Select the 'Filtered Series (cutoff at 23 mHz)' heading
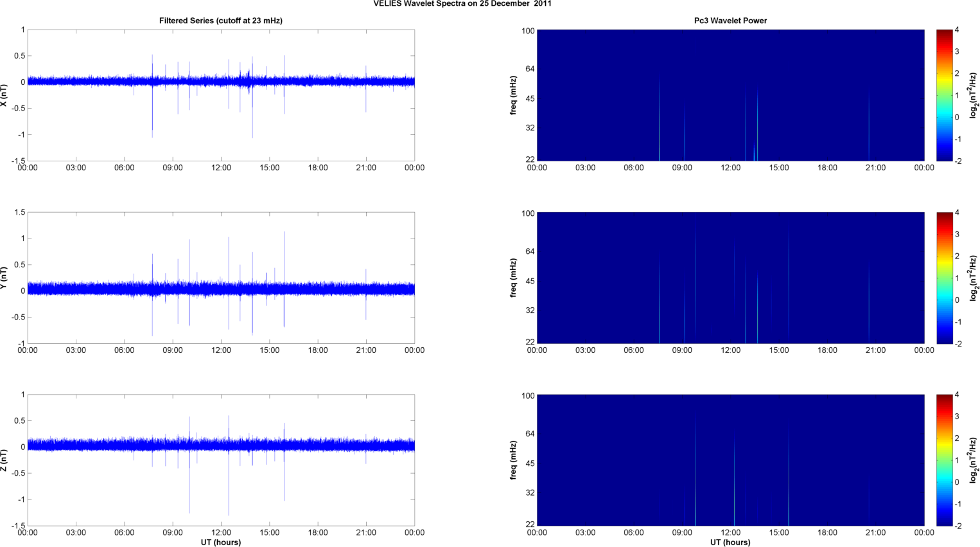Viewport: 980px width, 547px height. pos(221,21)
